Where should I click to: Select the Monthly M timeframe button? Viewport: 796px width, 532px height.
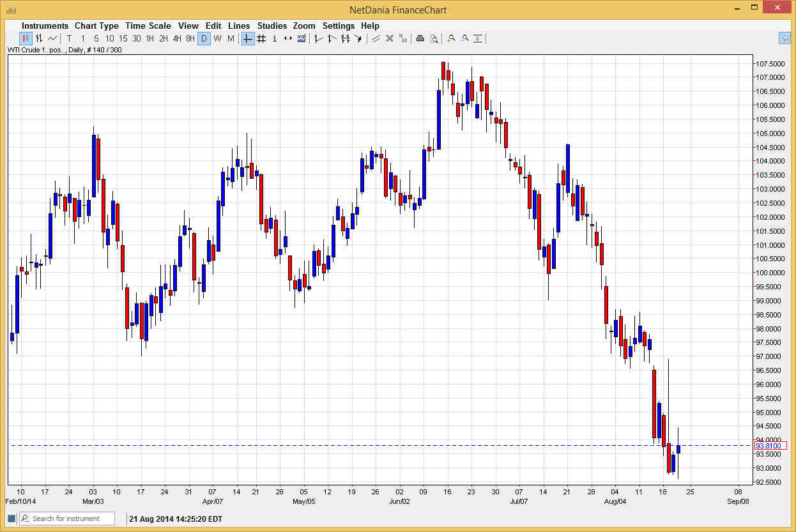tap(231, 38)
